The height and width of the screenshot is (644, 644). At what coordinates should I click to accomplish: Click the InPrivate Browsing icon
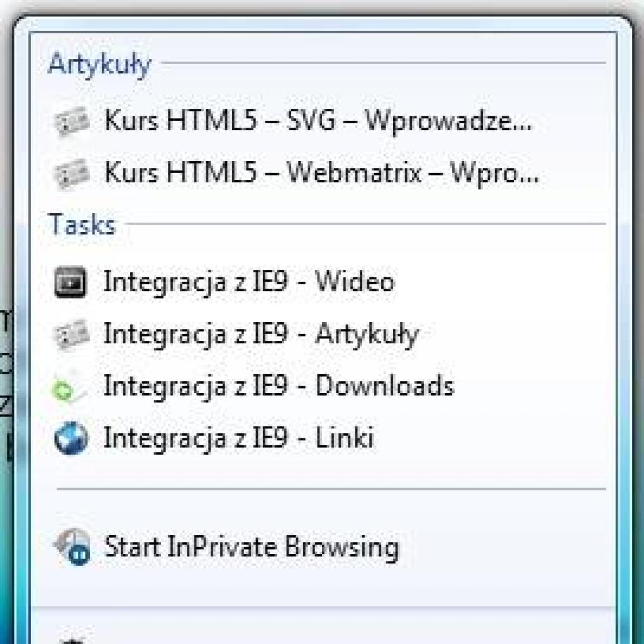72,547
